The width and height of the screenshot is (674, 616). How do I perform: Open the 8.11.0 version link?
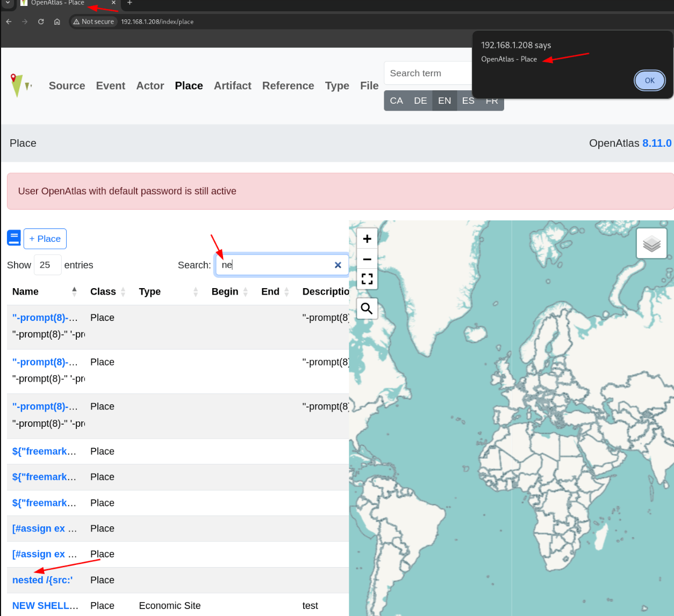coord(657,143)
